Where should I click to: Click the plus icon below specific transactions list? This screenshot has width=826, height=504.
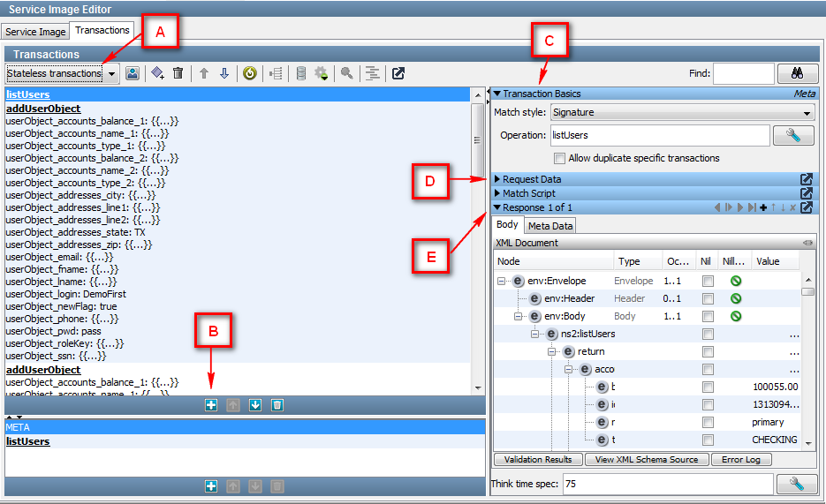(211, 405)
